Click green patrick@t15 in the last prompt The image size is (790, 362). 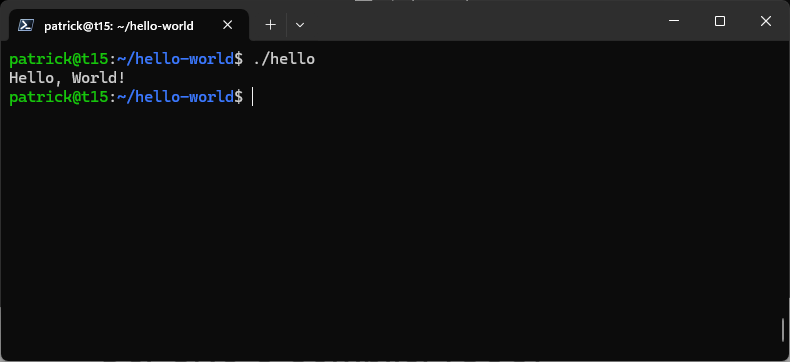click(58, 97)
